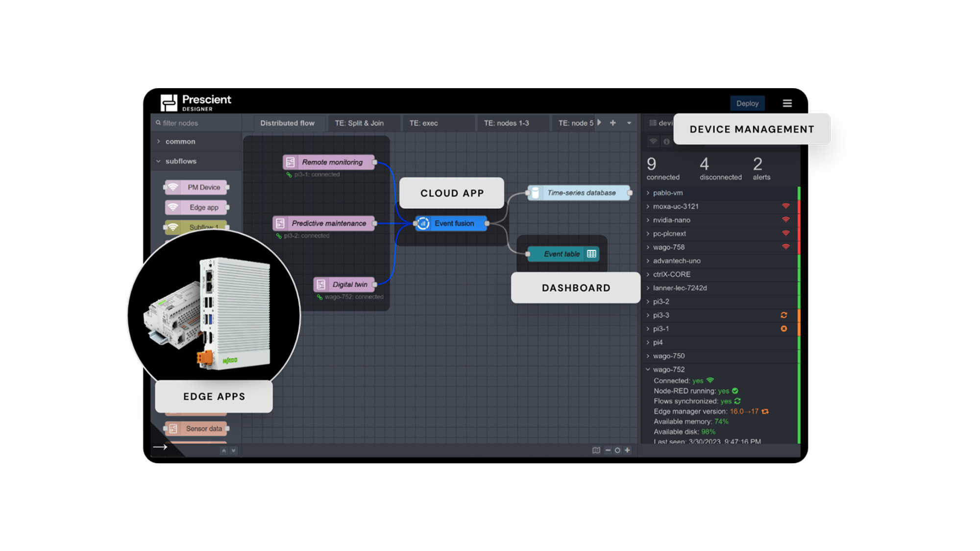
Task: Click red disconnected icon for moxa-uc-3121
Action: pos(785,206)
